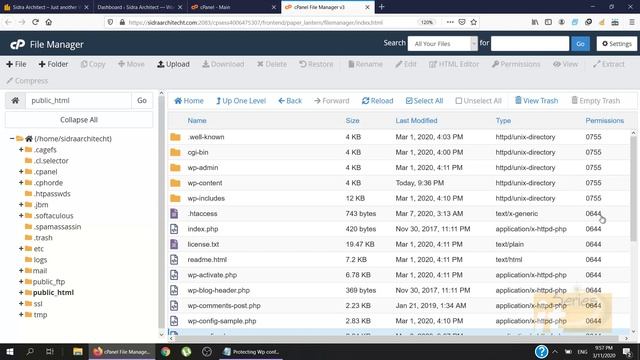Click the Delete toolbar button

point(272,64)
